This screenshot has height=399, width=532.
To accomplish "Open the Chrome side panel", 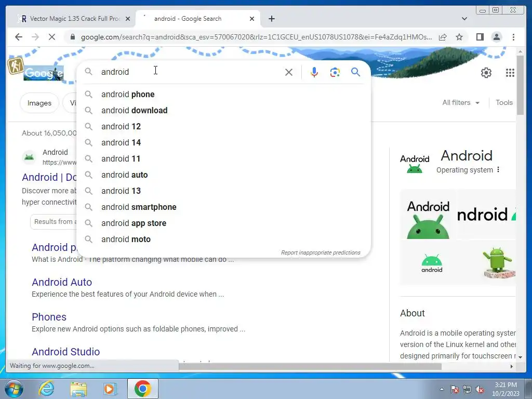I will click(480, 37).
